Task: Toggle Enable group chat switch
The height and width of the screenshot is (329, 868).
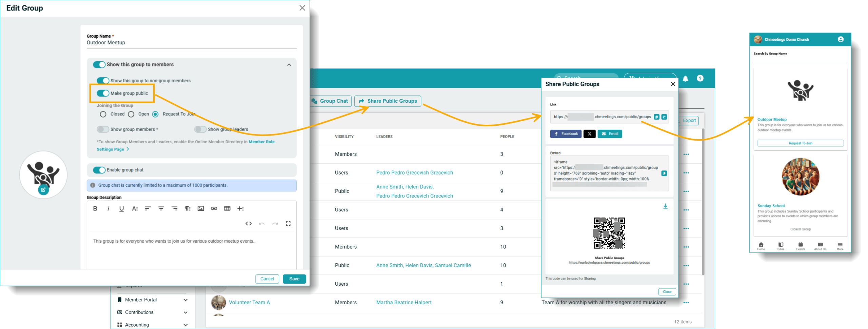Action: [x=99, y=170]
